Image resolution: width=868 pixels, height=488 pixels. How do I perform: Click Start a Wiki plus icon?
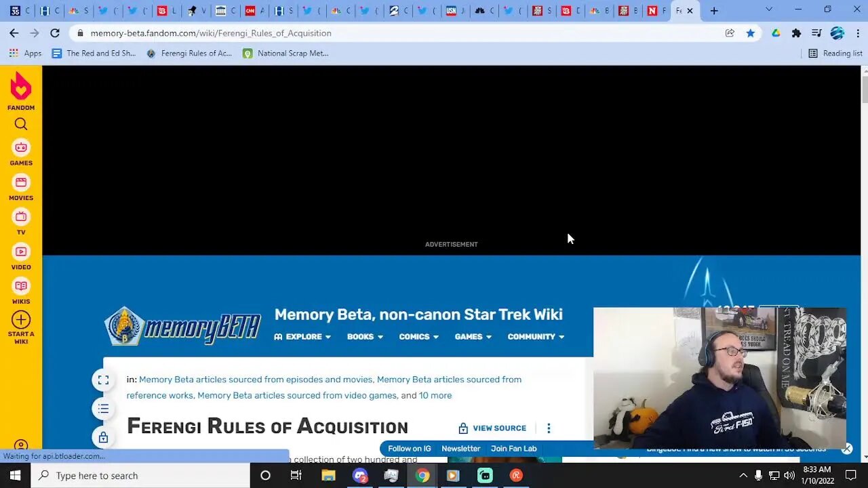coord(21,320)
